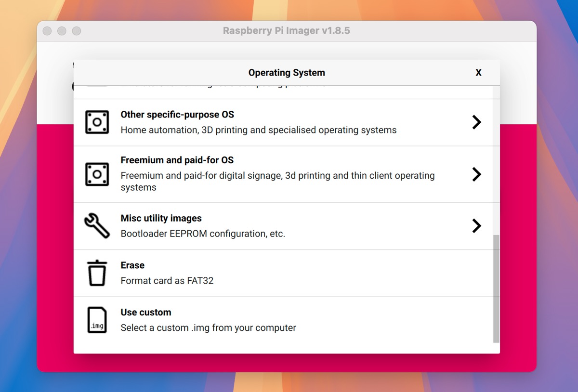
Task: Click the OS list scrollbar thumb
Action: pyautogui.click(x=496, y=289)
